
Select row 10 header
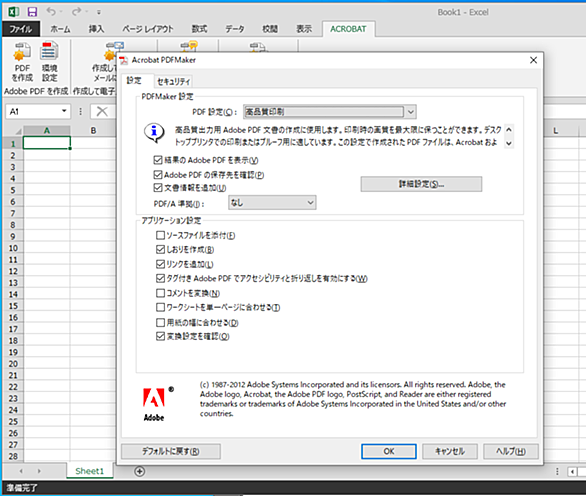coord(13,248)
